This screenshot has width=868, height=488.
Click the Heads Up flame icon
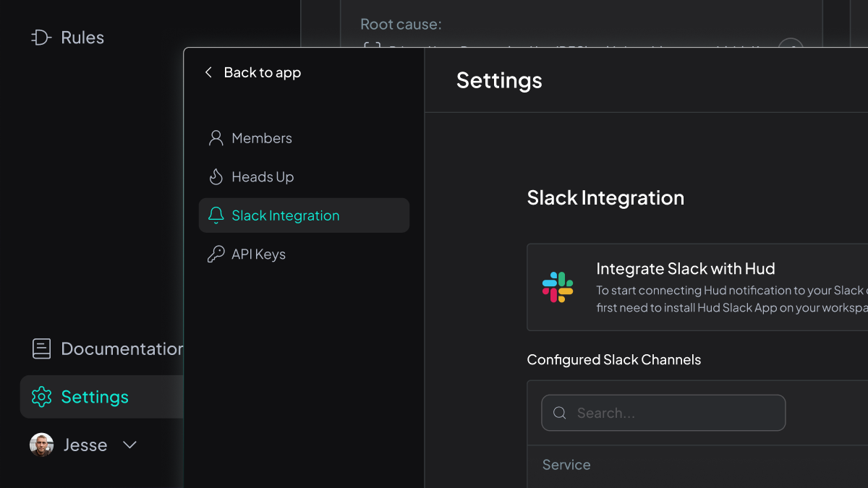tap(216, 177)
